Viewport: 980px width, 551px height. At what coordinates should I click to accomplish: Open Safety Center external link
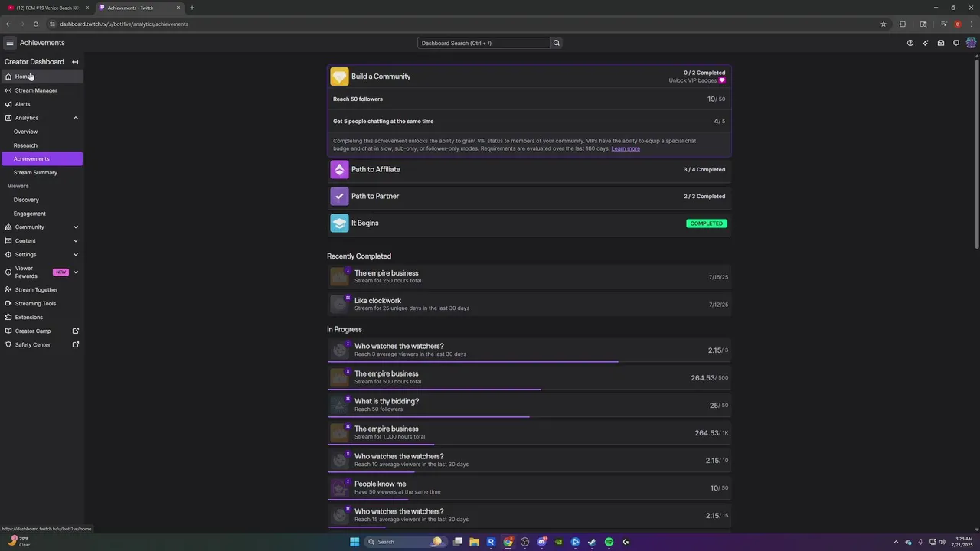click(41, 345)
